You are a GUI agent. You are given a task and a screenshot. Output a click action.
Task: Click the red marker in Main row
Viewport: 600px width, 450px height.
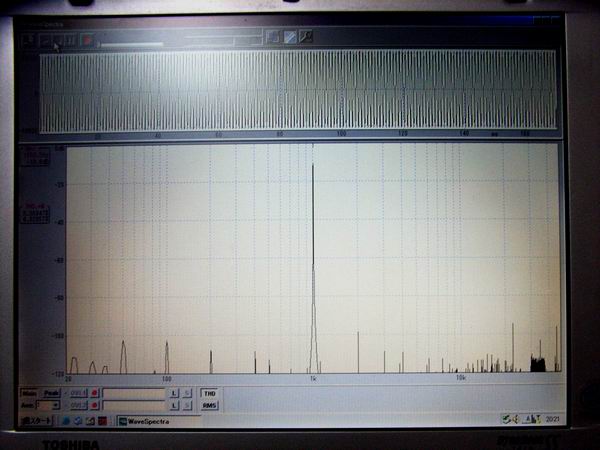click(x=94, y=393)
